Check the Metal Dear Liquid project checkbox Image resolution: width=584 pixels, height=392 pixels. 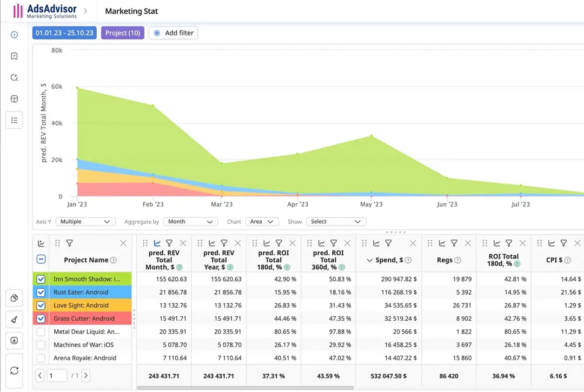click(x=41, y=331)
